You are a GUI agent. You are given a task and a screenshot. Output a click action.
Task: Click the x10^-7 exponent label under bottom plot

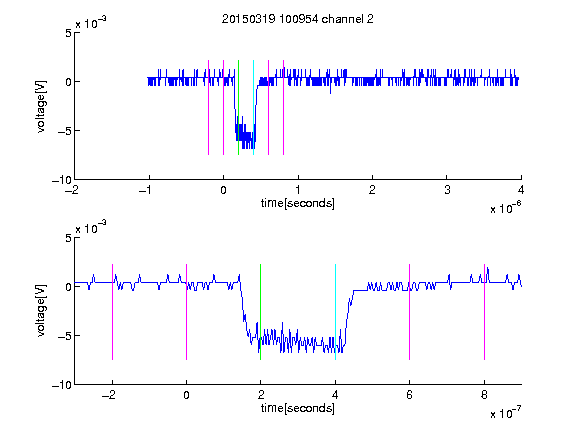coord(505,413)
